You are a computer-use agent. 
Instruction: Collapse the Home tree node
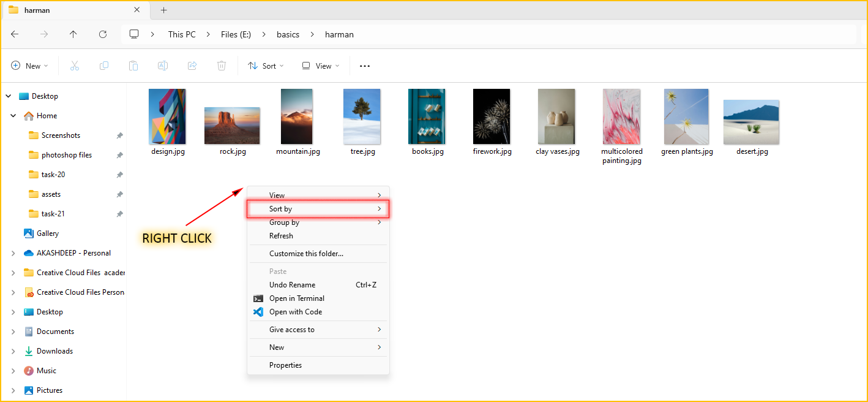(13, 116)
